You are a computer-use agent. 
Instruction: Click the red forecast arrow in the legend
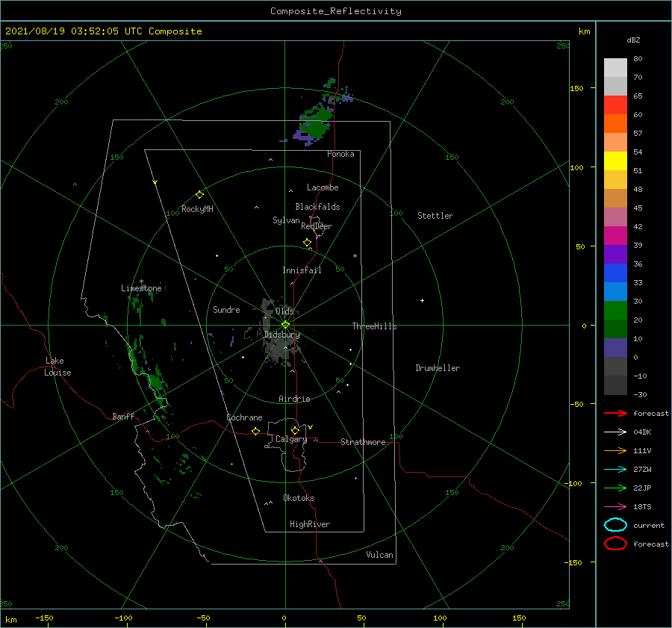[x=615, y=413]
